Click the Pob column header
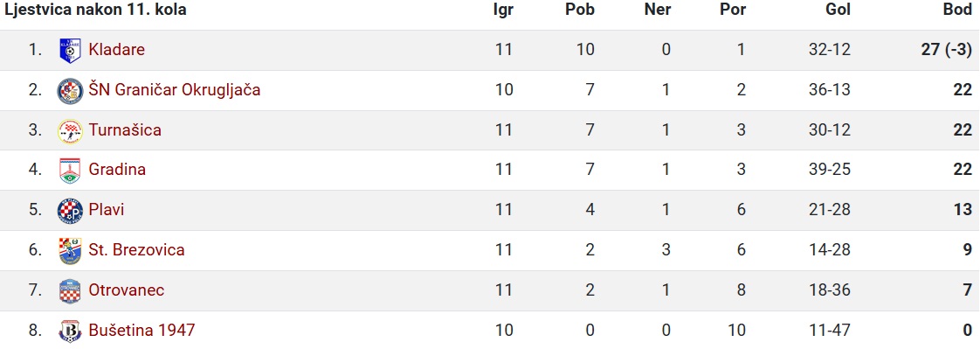Image resolution: width=980 pixels, height=349 pixels. point(580,10)
